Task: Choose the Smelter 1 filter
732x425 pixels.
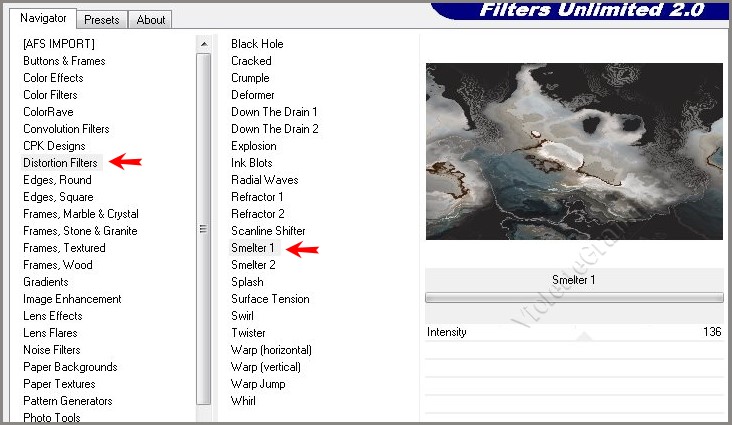Action: (252, 248)
